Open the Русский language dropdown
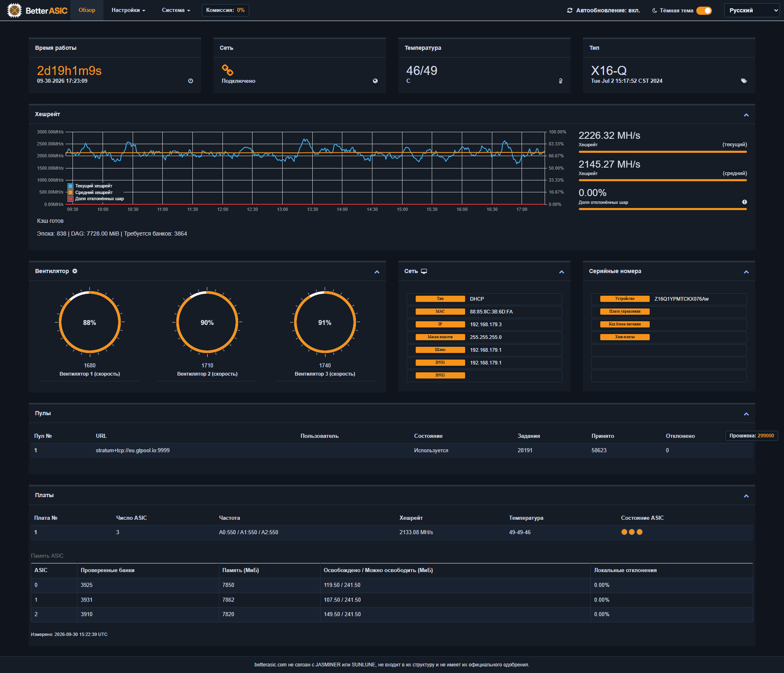The height and width of the screenshot is (673, 784). [x=752, y=10]
